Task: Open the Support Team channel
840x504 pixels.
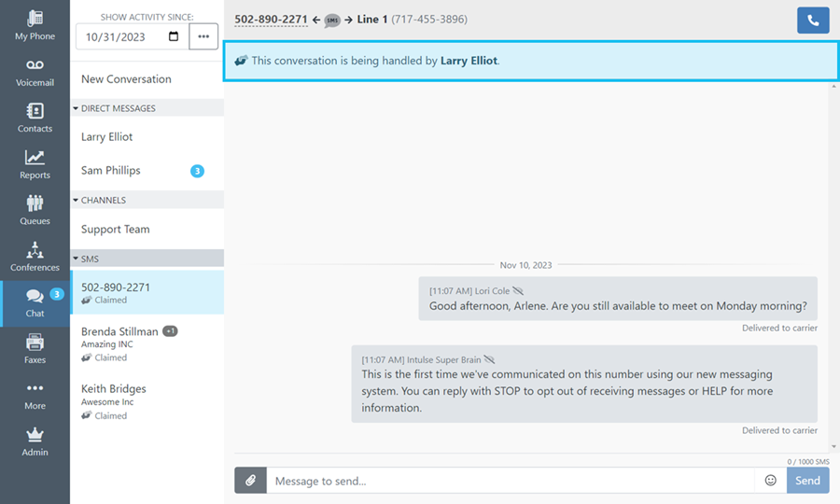Action: click(x=115, y=230)
